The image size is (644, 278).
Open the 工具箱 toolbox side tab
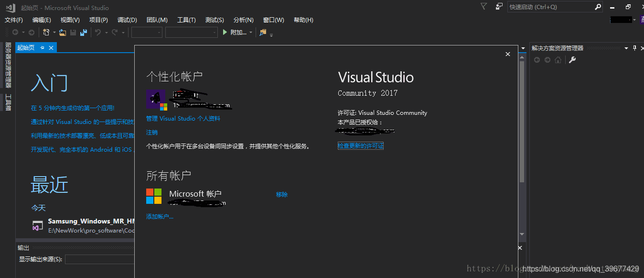8,102
